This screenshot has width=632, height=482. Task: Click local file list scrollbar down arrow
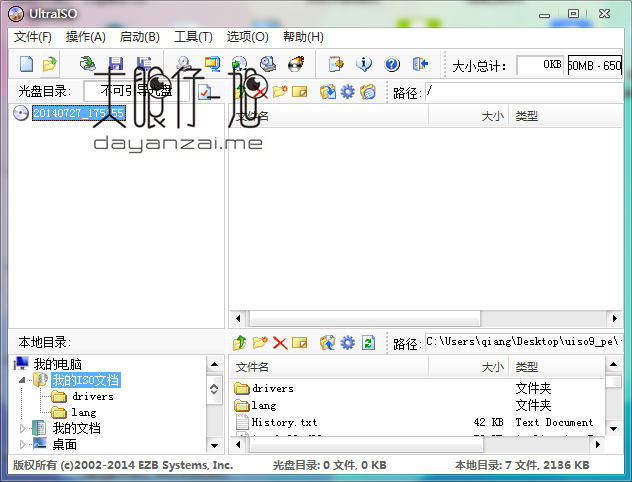coord(613,428)
